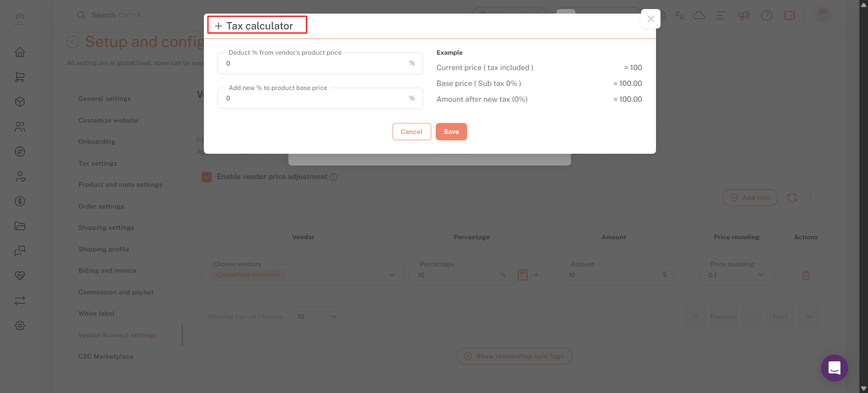The image size is (868, 393).
Task: Click the Amount field in the rule row
Action: pyautogui.click(x=617, y=275)
